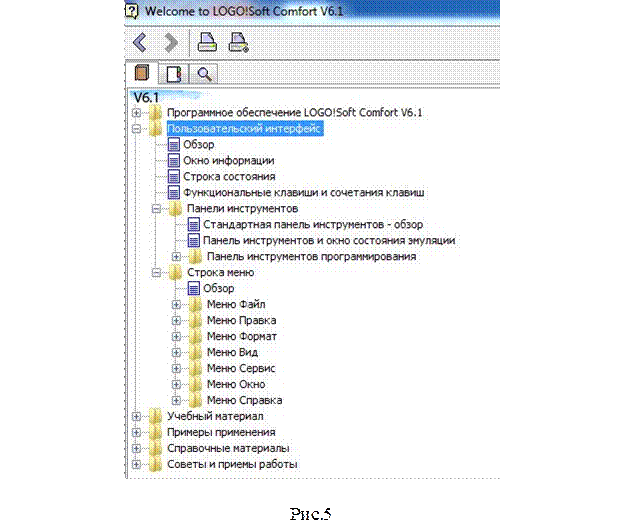Click document icon beside Стандартная панель инструментов
Screen dimensions: 624x529
pos(193,224)
